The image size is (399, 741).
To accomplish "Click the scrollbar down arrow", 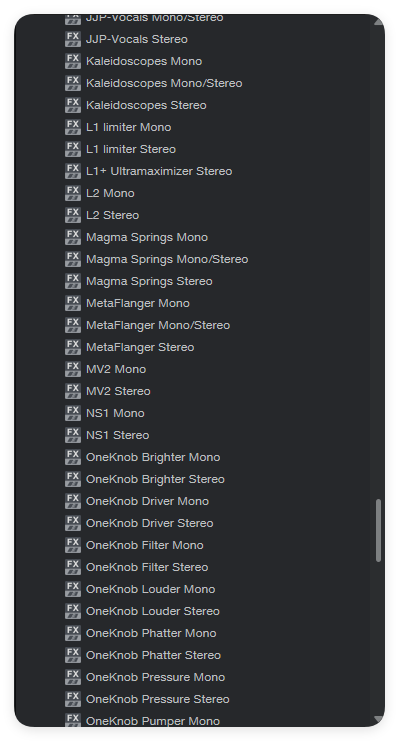I will point(379,719).
